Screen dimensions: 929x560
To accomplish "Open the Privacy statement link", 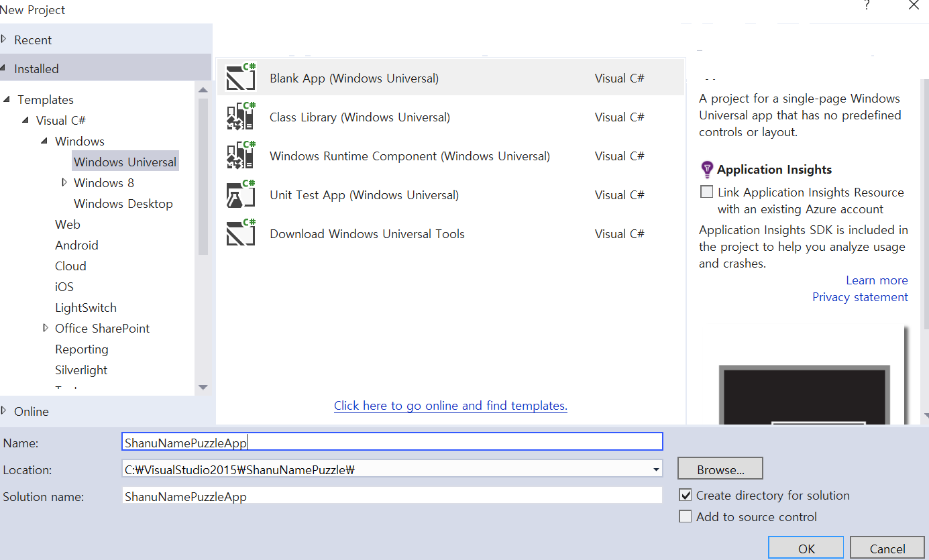I will coord(860,296).
